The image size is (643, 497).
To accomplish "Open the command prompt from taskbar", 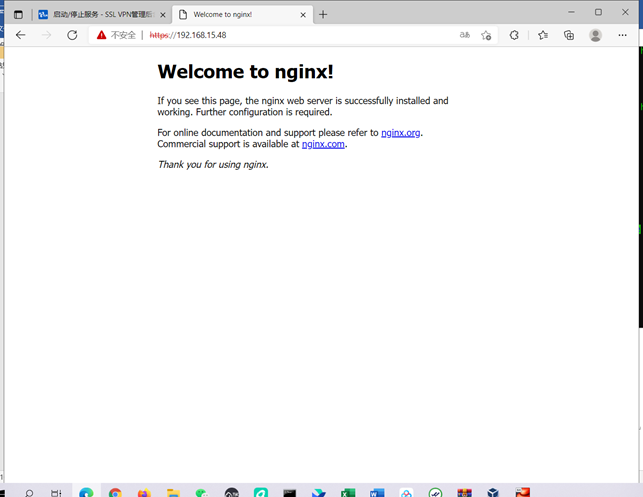I will coord(290,493).
